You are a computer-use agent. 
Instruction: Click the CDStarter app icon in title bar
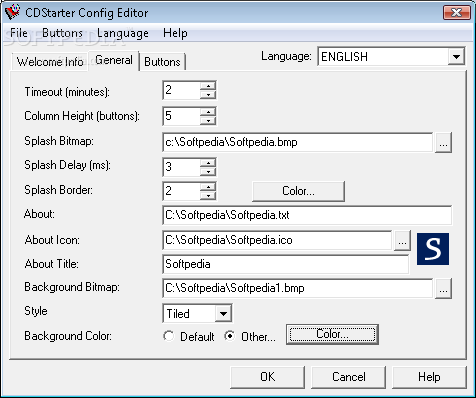13,12
